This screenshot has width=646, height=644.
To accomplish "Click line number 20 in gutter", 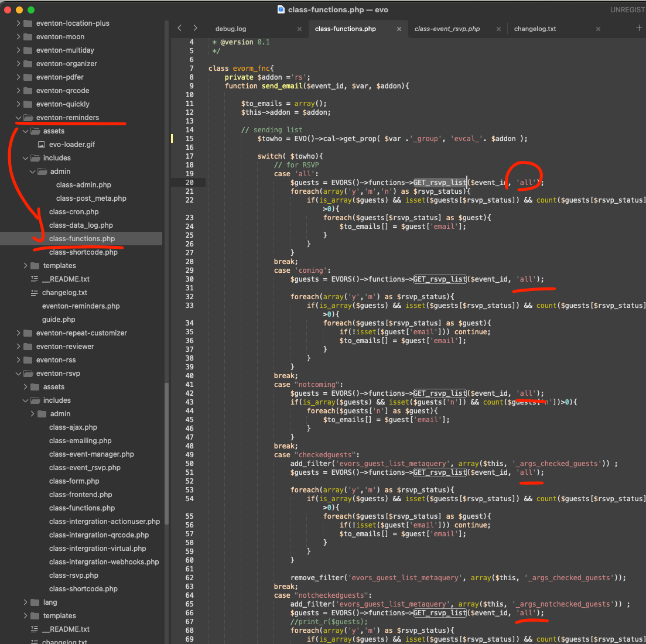I will (189, 183).
